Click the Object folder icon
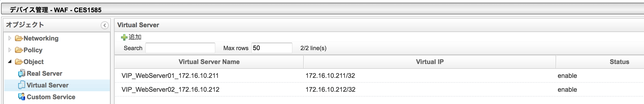The height and width of the screenshot is (104, 644). tap(19, 62)
